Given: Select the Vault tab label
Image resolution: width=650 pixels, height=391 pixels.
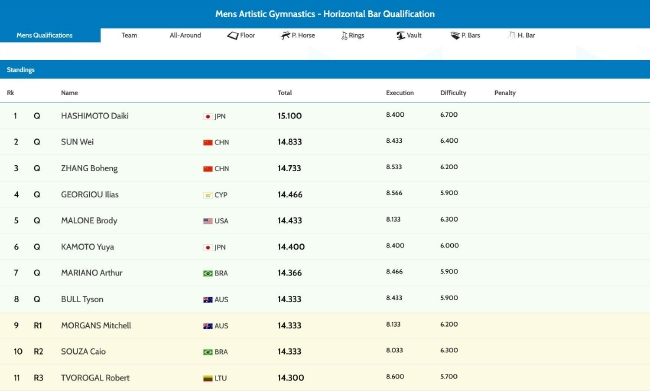Looking at the screenshot, I should (414, 35).
